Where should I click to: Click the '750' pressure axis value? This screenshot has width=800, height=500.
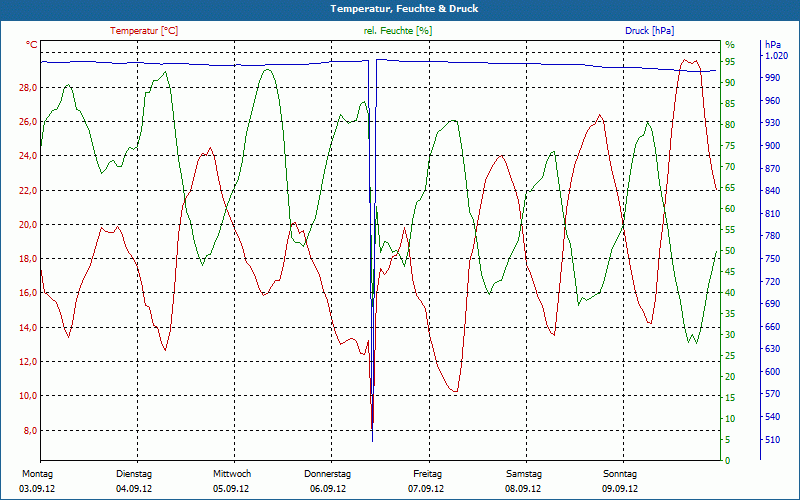pyautogui.click(x=772, y=259)
